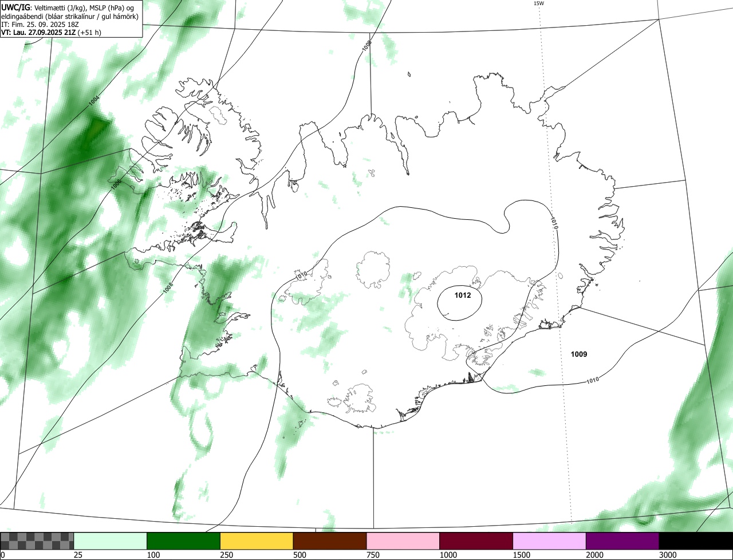Select the 1006 isobar label
The image size is (733, 560).
pos(116,184)
